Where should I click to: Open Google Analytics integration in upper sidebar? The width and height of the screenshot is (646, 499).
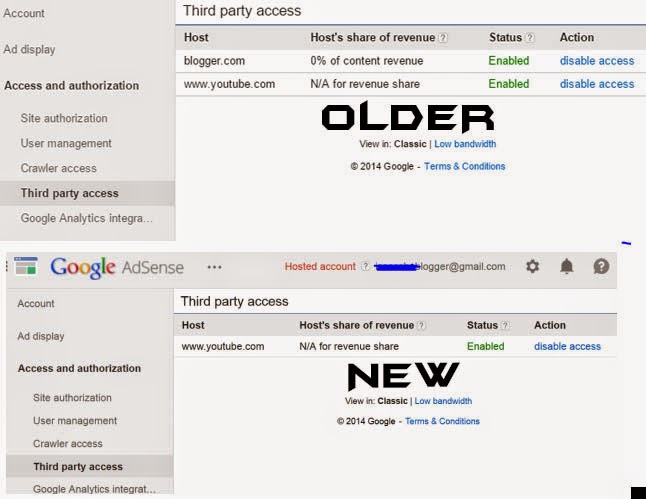87,218
